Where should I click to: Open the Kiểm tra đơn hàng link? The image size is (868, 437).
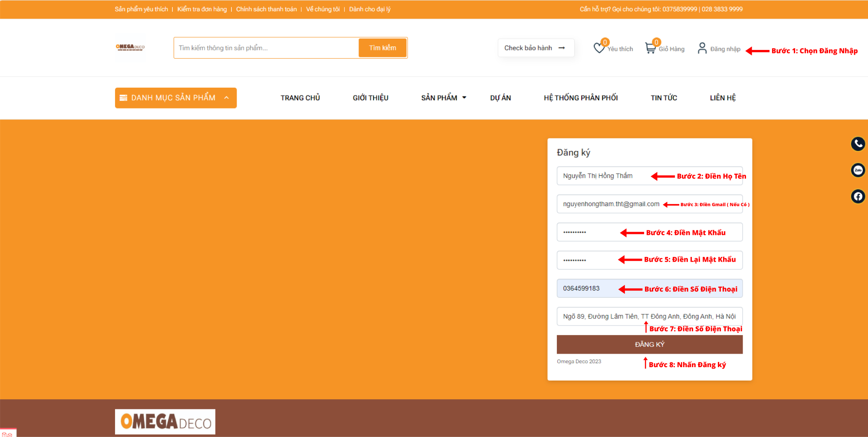pos(202,9)
